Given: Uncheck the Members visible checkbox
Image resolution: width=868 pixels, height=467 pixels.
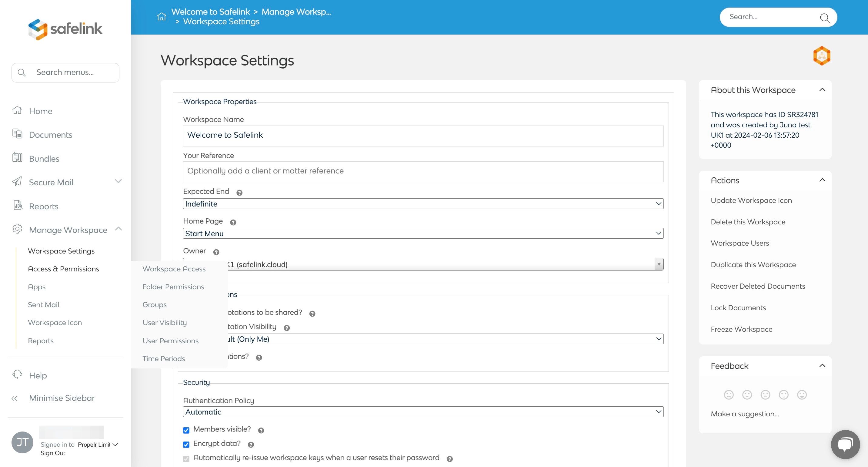Looking at the screenshot, I should coord(186,430).
